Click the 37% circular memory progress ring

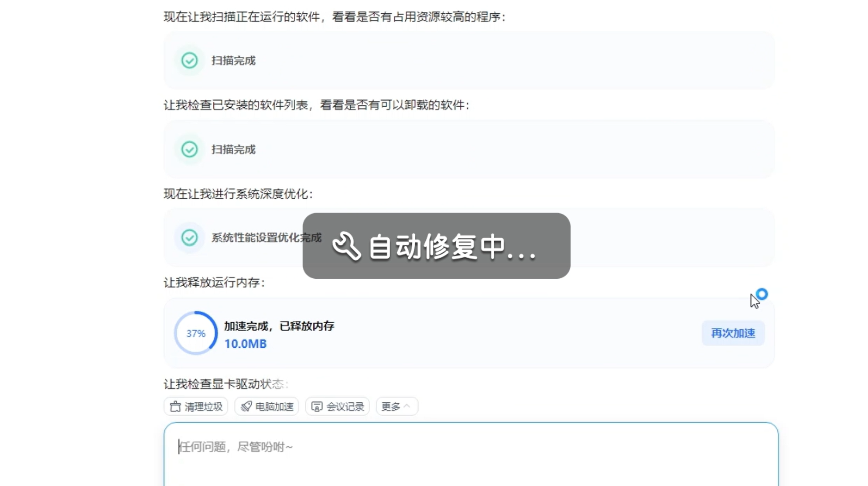pos(195,333)
